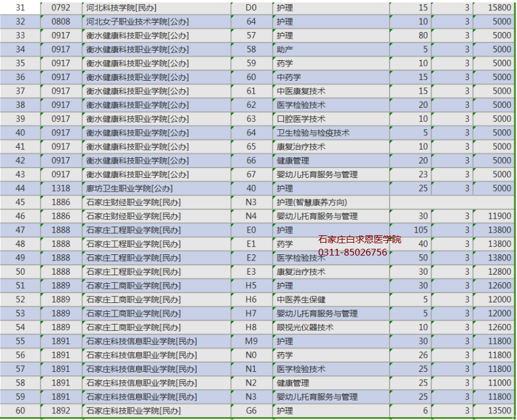Select the major code cell N4
This screenshot has width=517, height=420.
click(x=252, y=216)
